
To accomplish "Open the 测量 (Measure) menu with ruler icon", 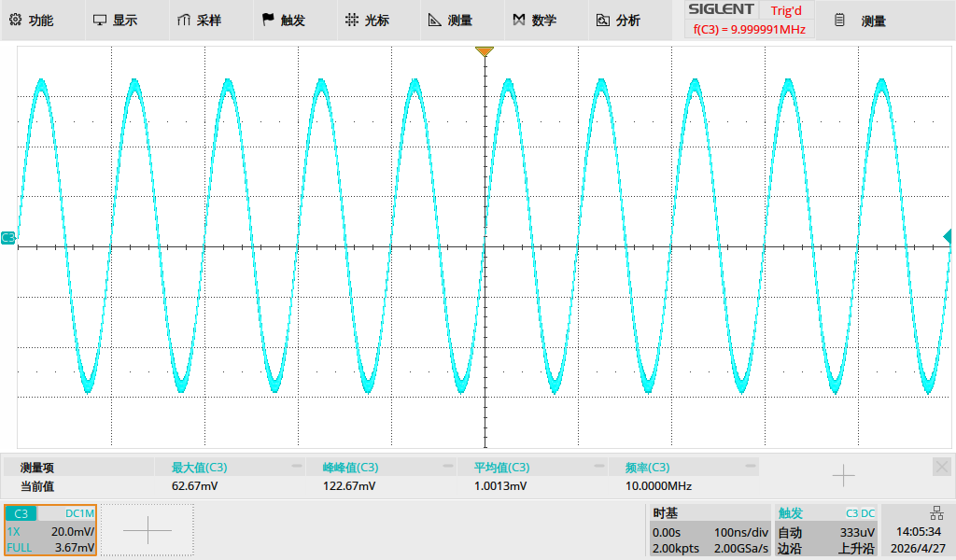I will (x=451, y=21).
